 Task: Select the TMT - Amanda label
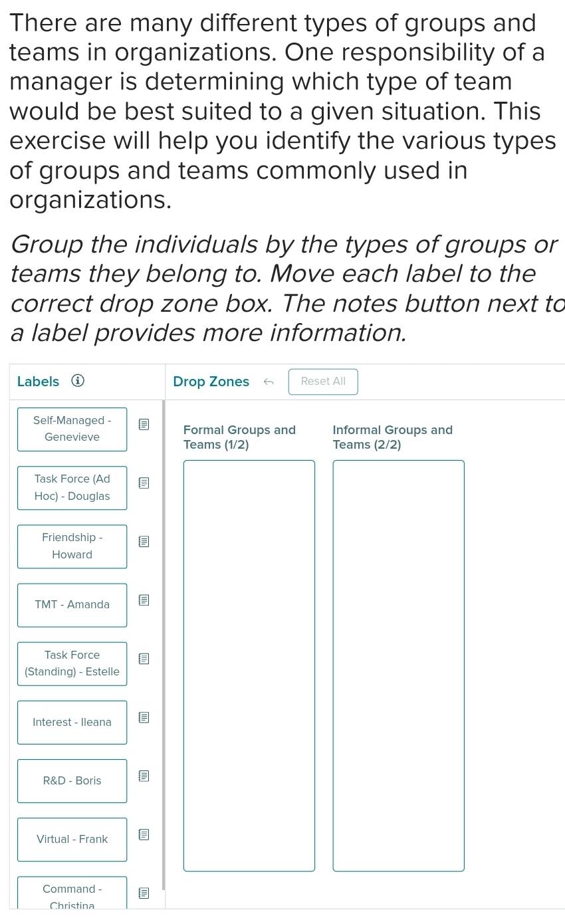[72, 605]
